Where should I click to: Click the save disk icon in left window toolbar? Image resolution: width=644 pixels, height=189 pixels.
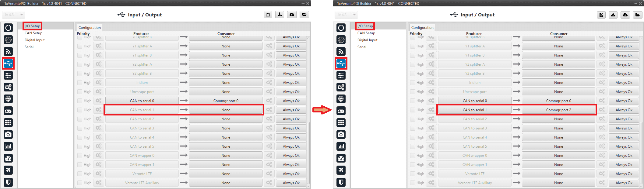click(x=268, y=15)
